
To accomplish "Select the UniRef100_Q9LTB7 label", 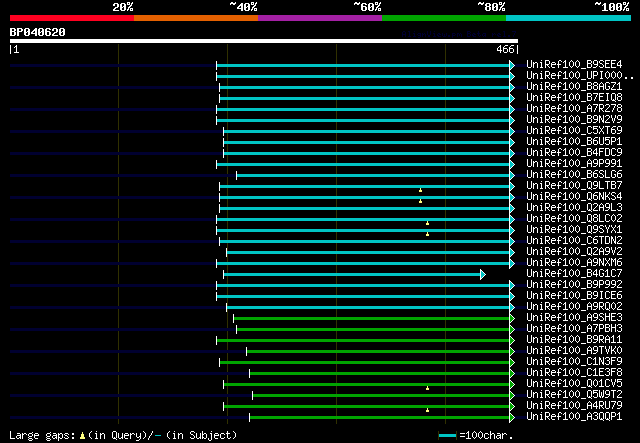I will click(574, 186).
